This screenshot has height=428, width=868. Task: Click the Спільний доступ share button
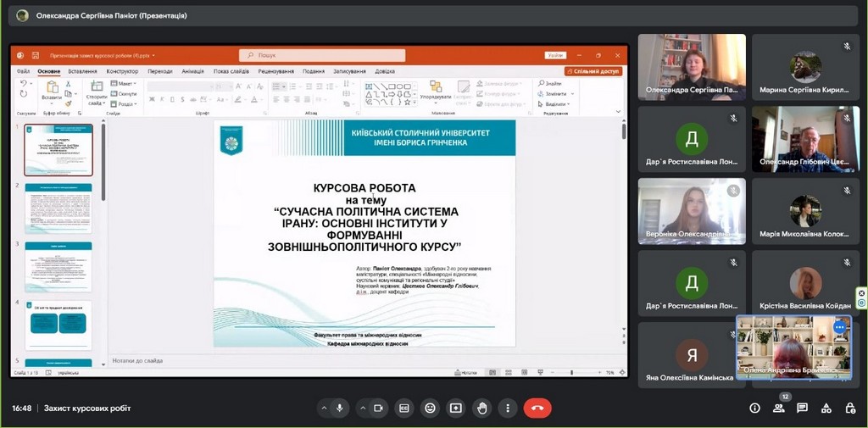593,71
